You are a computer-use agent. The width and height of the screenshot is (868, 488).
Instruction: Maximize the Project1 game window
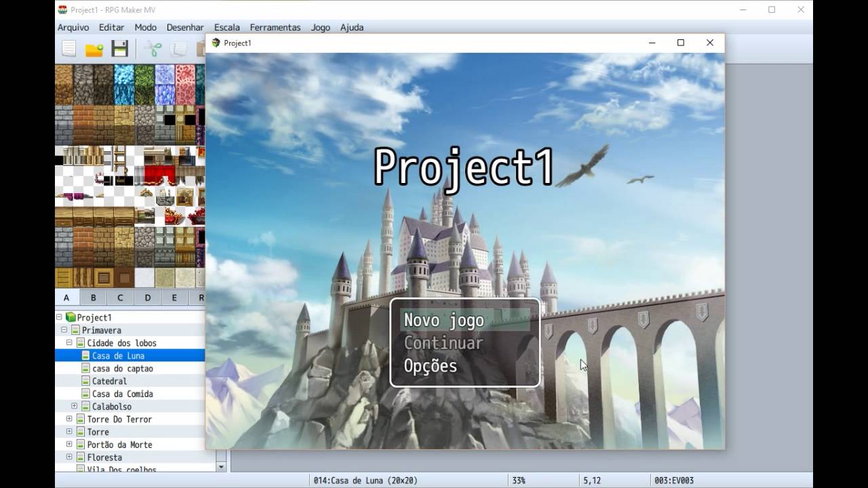[681, 43]
